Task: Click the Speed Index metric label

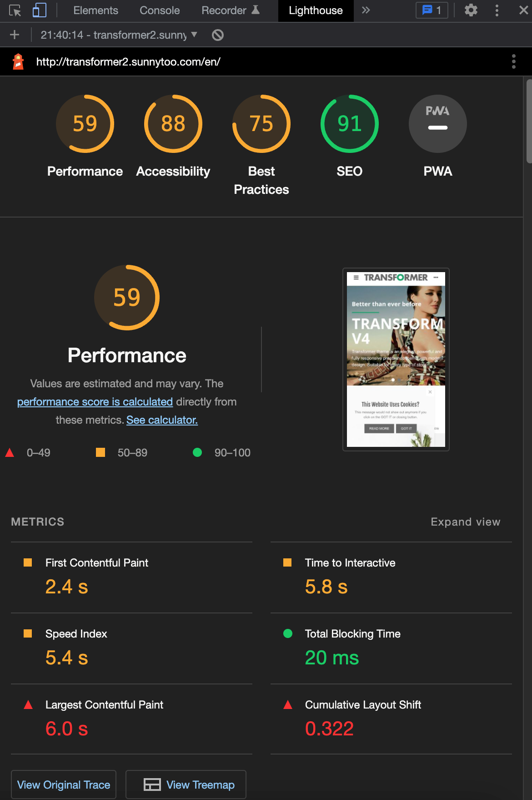Action: pos(76,634)
